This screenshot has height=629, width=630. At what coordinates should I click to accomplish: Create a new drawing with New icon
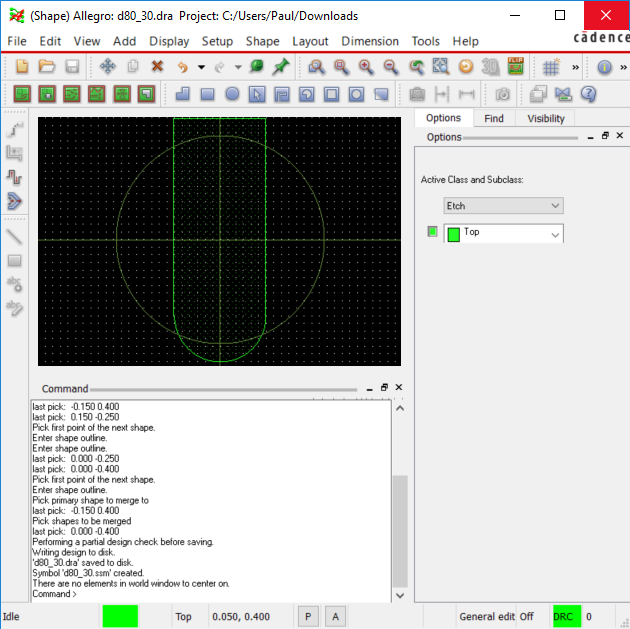(22, 66)
